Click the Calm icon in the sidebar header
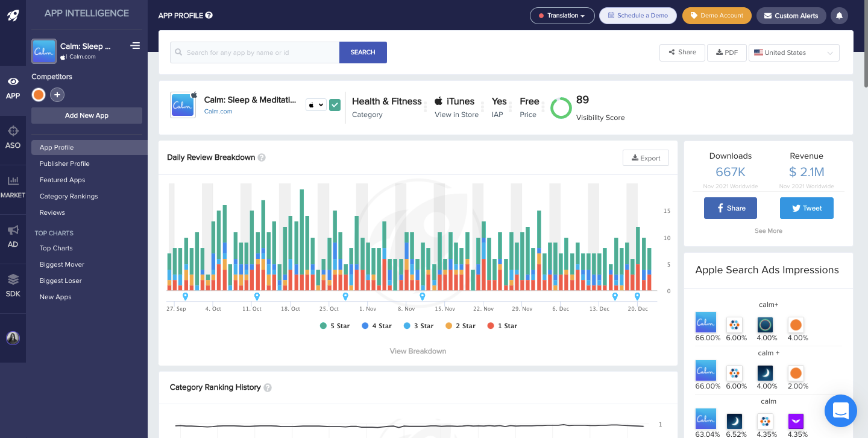 coord(44,51)
